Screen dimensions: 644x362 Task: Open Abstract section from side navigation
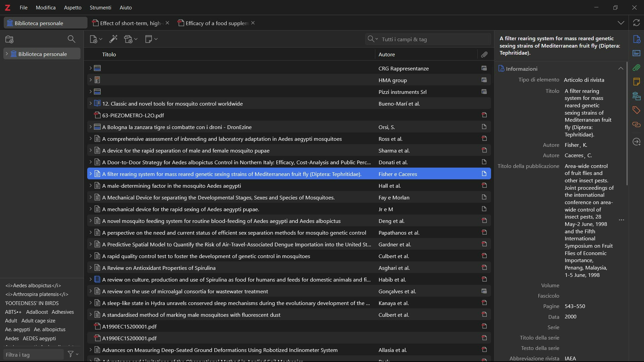tap(636, 53)
